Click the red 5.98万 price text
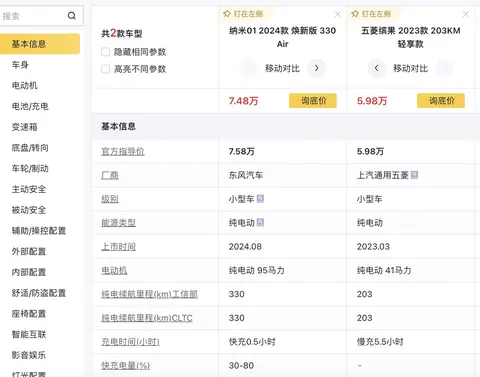Image resolution: width=480 pixels, height=377 pixels. [x=372, y=101]
